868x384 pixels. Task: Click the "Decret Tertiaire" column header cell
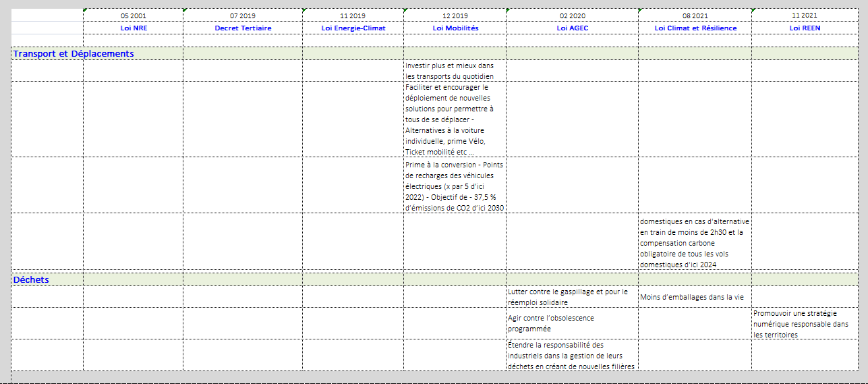pyautogui.click(x=242, y=28)
